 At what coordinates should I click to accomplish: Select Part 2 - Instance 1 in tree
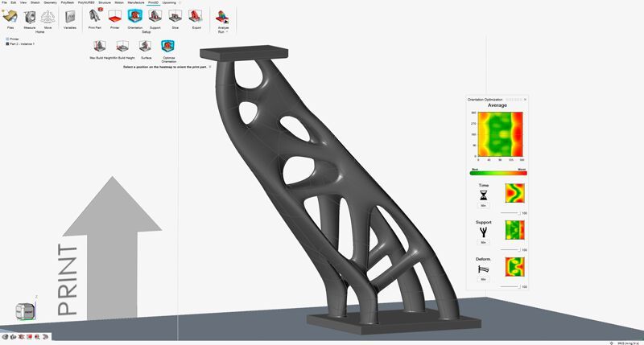(22, 43)
